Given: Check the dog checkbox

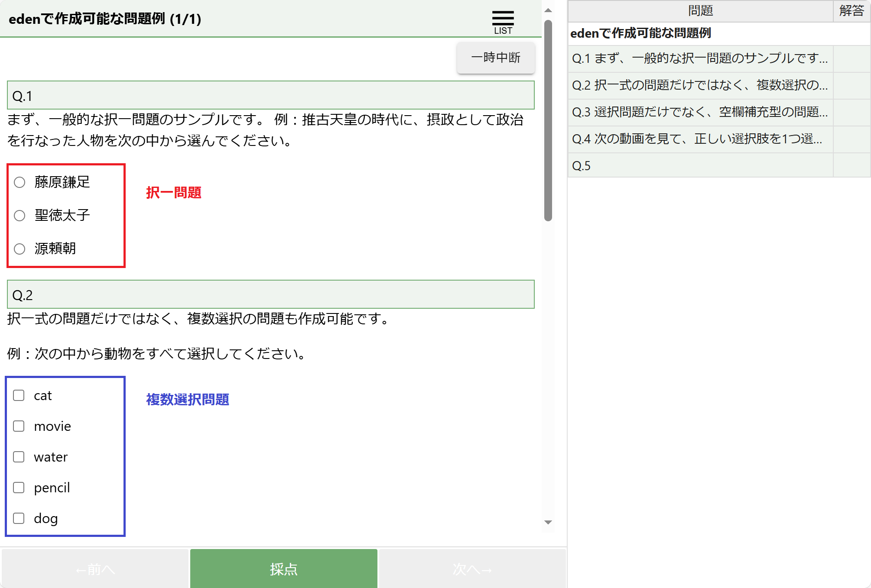Looking at the screenshot, I should click(x=19, y=518).
